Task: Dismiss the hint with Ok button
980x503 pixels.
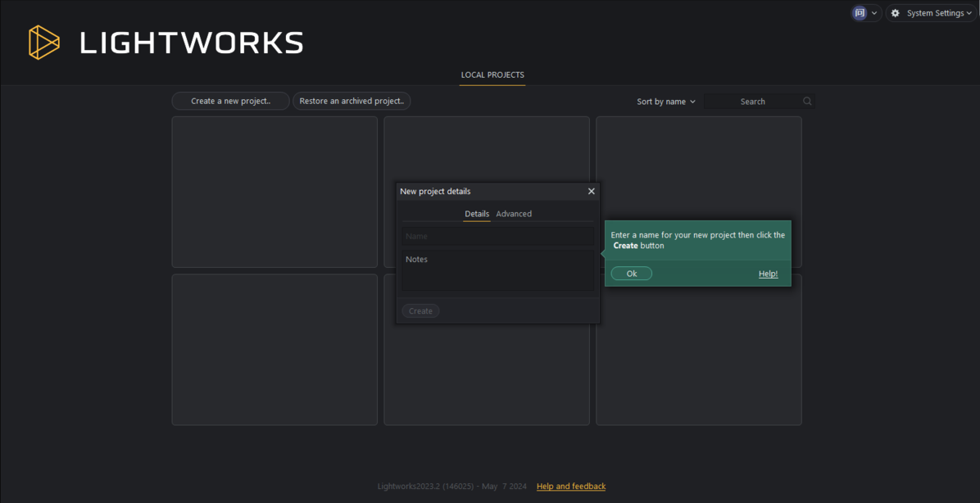Action: point(631,274)
